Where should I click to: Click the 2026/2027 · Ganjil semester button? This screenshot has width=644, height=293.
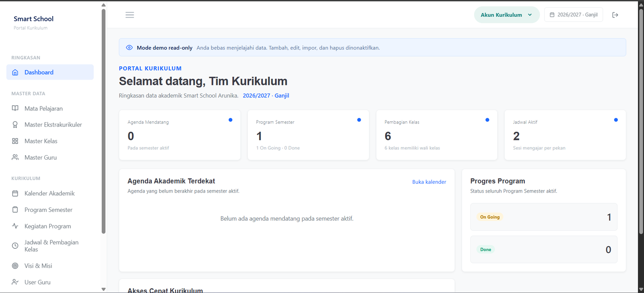point(574,15)
